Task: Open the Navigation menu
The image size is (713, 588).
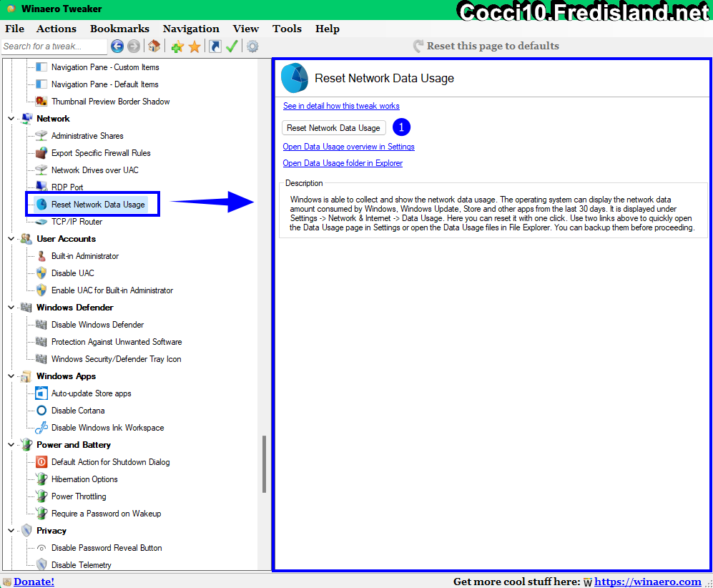Action: [191, 29]
